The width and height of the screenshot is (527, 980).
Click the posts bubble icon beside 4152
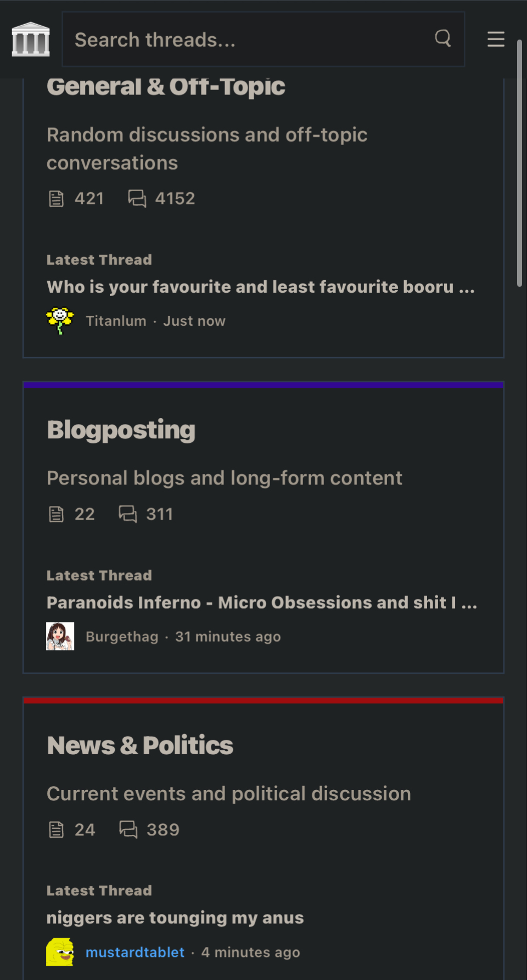point(137,198)
